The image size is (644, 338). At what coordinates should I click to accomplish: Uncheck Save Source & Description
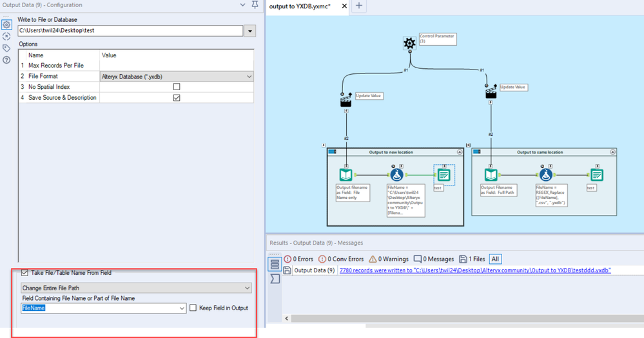(177, 98)
